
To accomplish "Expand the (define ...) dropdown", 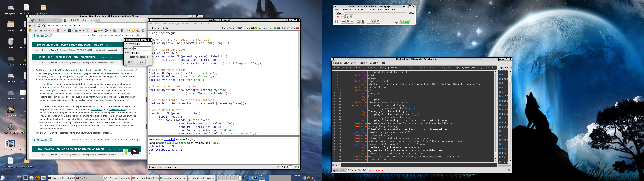I will point(169,28).
